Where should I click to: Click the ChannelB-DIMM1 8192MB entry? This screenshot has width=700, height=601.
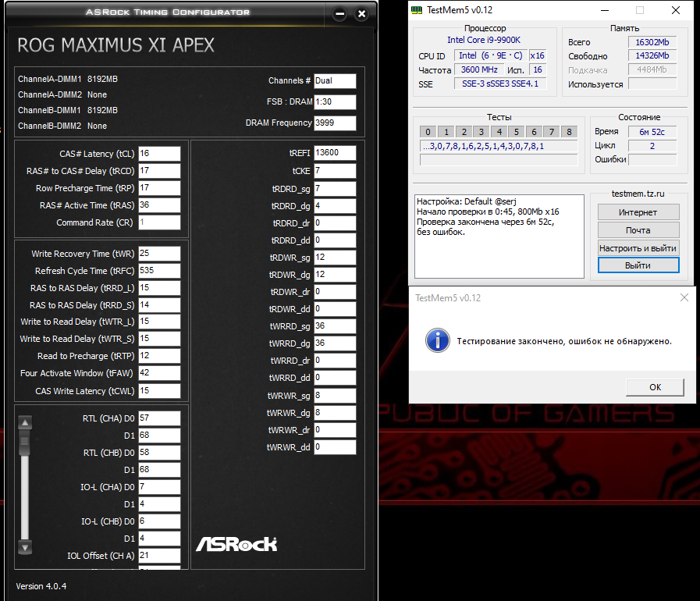(68, 110)
